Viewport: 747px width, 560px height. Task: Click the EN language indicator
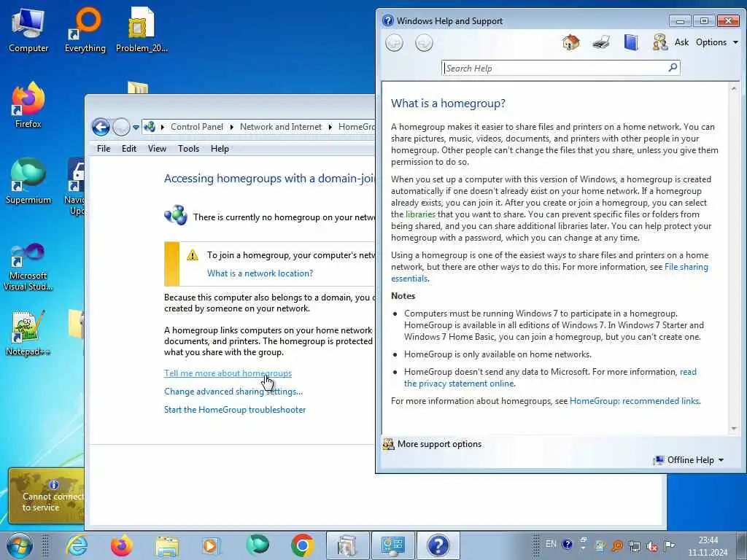551,544
